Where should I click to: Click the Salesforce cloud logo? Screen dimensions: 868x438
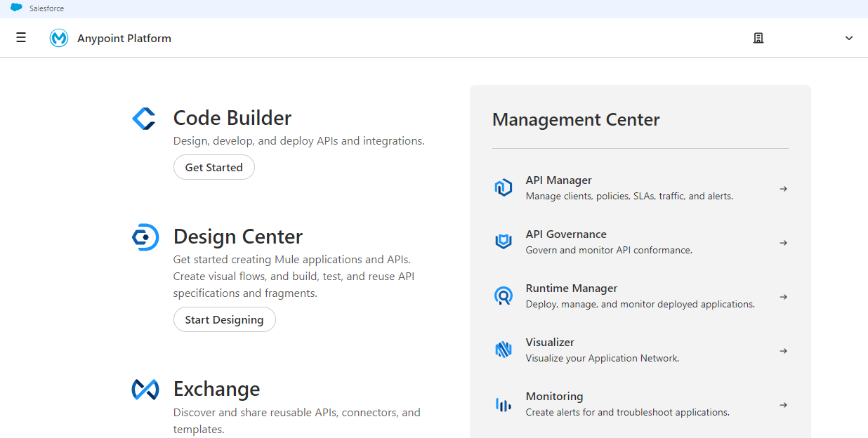tap(16, 8)
